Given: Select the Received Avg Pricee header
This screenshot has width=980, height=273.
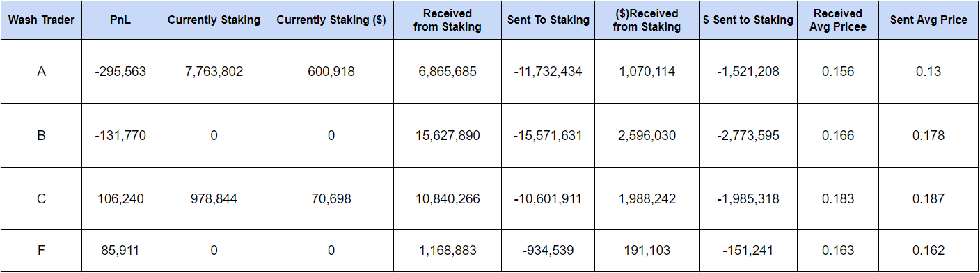Looking at the screenshot, I should tap(837, 20).
